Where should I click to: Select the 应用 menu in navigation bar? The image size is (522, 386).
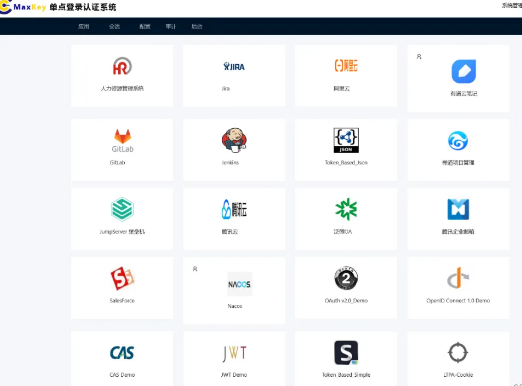[x=84, y=26]
